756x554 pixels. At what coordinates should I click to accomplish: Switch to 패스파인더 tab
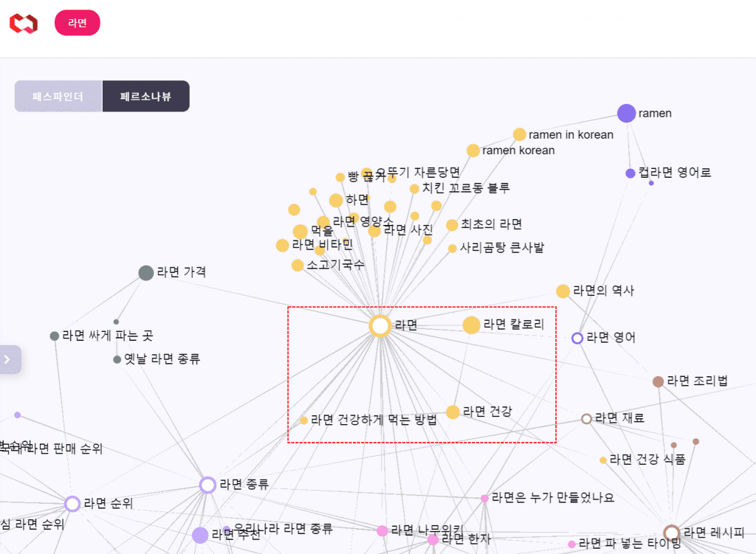point(58,97)
